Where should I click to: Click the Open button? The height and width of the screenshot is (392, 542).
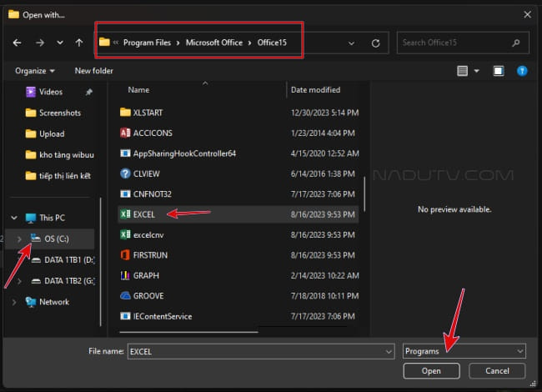(431, 371)
